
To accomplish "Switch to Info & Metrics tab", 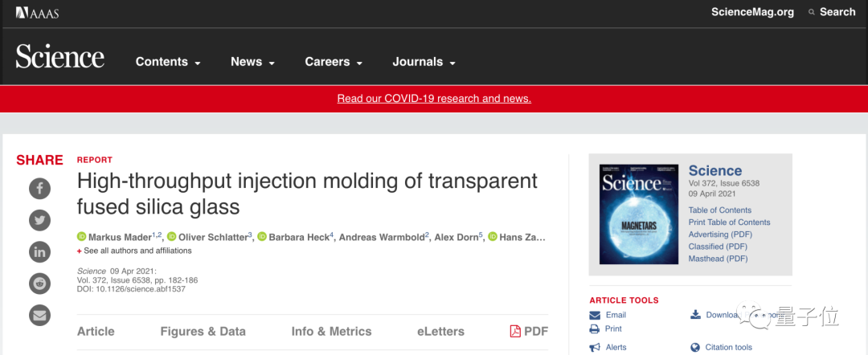I will pyautogui.click(x=331, y=331).
